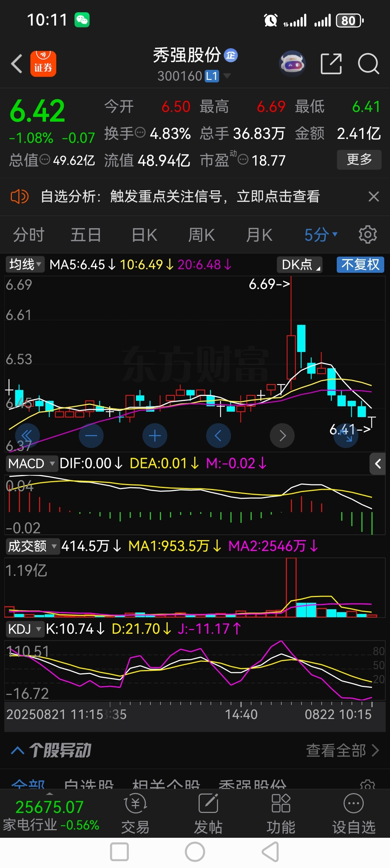Viewport: 390px width, 868px height.
Task: Tap the info circle beside 市盈
Action: [243, 159]
